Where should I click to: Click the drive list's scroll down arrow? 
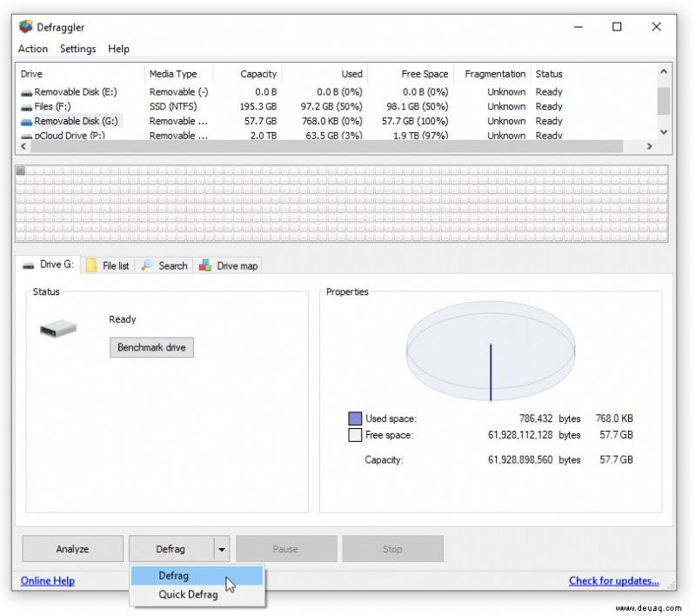pyautogui.click(x=664, y=131)
